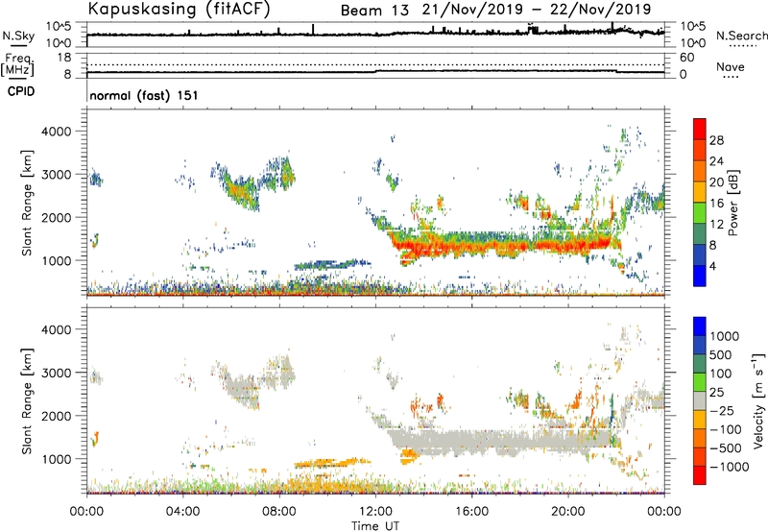
Task: Click the "CPID" label
Action: (21, 91)
